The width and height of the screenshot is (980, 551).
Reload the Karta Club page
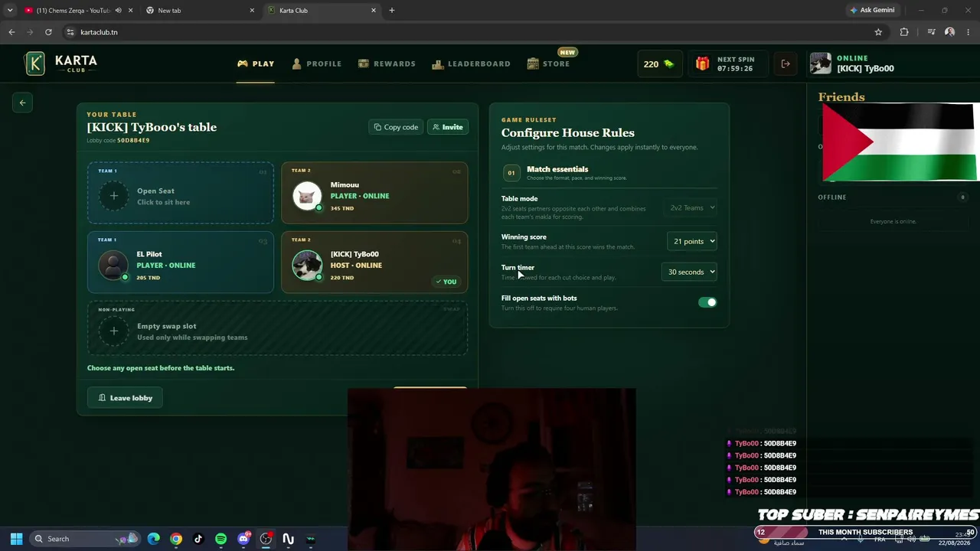pyautogui.click(x=48, y=32)
